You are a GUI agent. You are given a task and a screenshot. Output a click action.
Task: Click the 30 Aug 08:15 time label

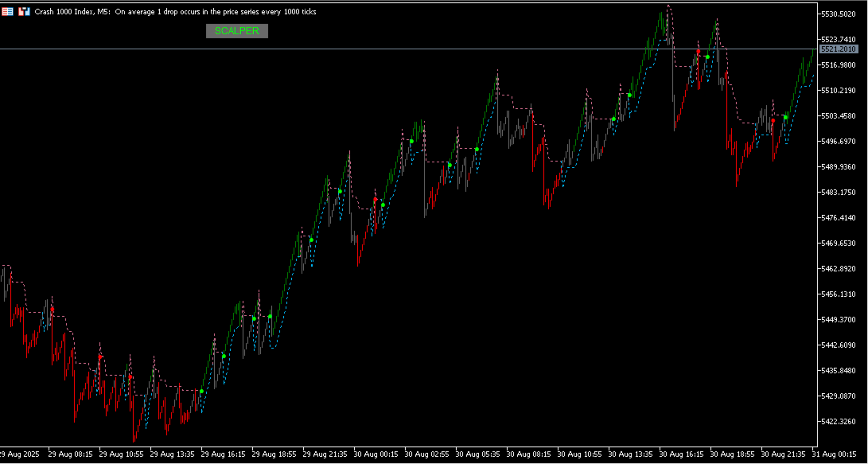528,454
